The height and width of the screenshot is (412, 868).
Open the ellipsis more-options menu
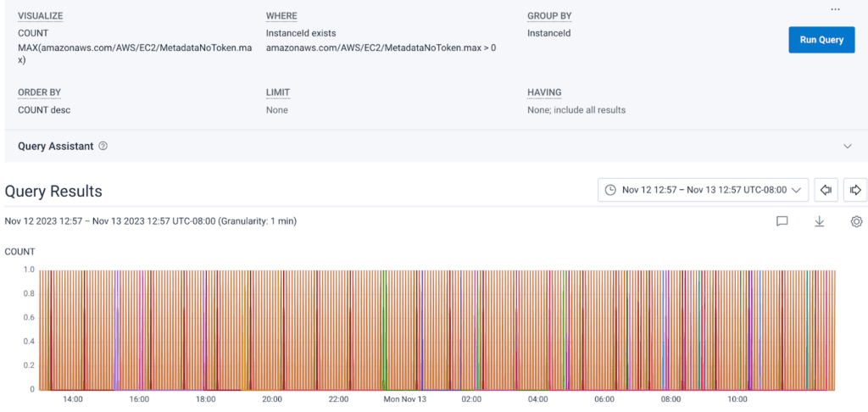click(x=835, y=9)
